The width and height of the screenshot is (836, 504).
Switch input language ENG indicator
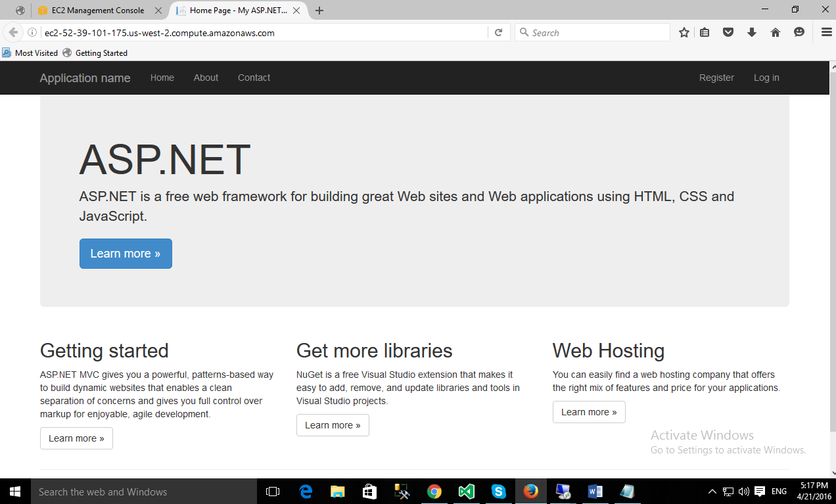[x=779, y=492]
